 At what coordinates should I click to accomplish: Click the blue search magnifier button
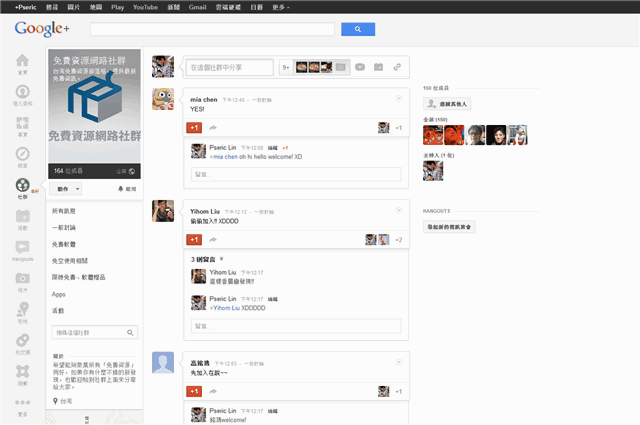[358, 29]
